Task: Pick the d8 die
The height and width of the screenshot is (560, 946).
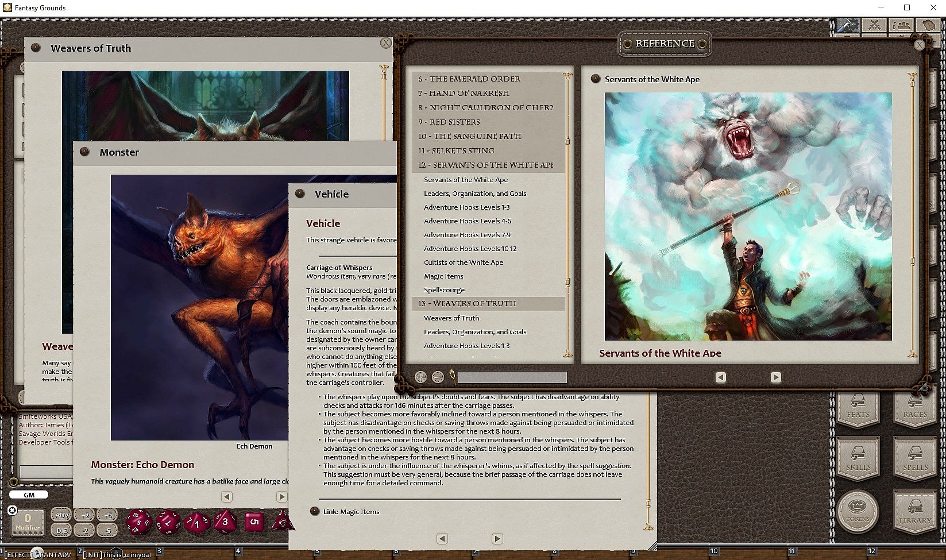Action: [225, 522]
